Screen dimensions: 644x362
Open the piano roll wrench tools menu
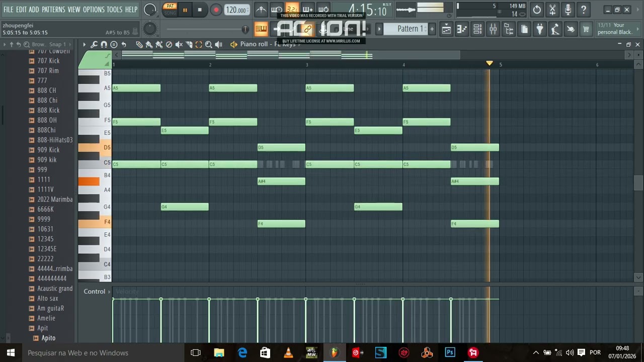click(94, 44)
